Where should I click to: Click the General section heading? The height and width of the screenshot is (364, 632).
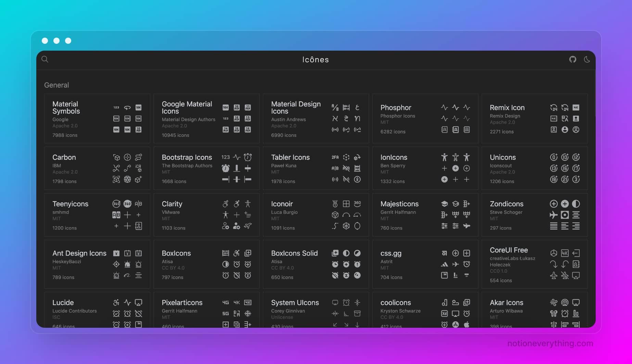[56, 85]
